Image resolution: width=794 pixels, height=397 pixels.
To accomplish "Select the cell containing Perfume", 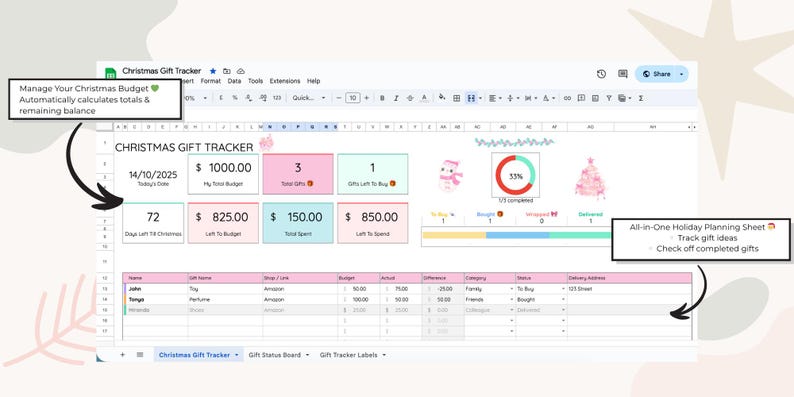I will (225, 299).
